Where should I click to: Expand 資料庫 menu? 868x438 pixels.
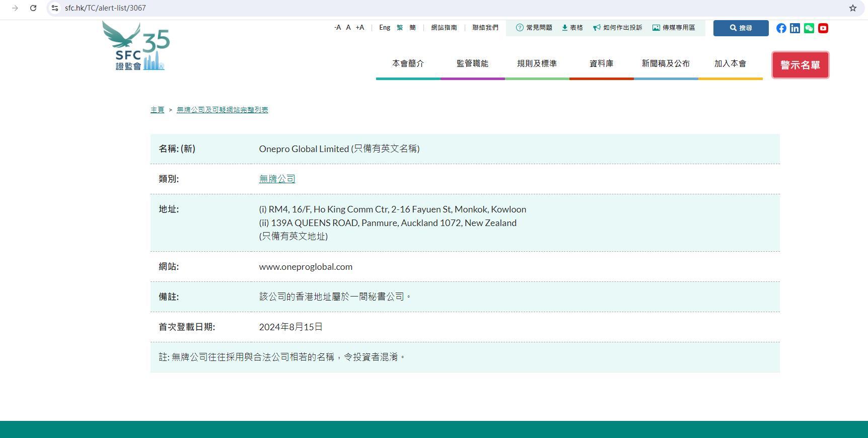coord(601,63)
